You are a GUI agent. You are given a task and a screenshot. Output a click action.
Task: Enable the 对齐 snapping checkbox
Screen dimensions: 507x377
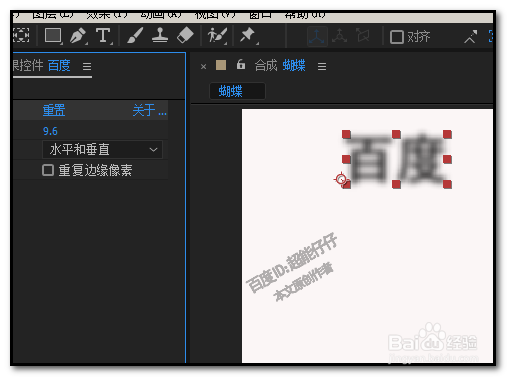click(397, 37)
